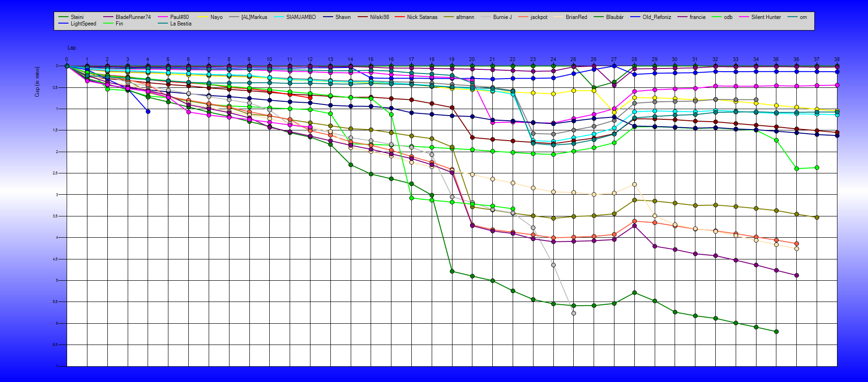
Task: Click lap number 20 on the axis
Action: pyautogui.click(x=472, y=59)
